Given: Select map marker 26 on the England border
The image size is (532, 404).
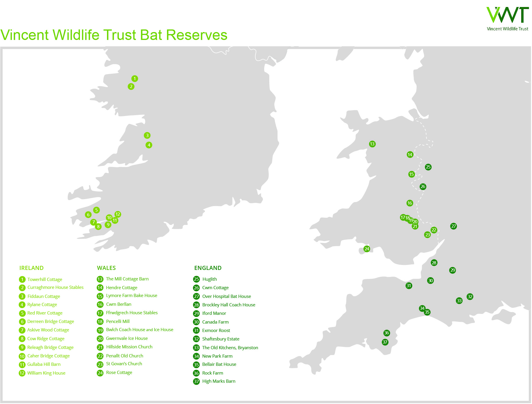Looking at the screenshot, I should point(423,187).
